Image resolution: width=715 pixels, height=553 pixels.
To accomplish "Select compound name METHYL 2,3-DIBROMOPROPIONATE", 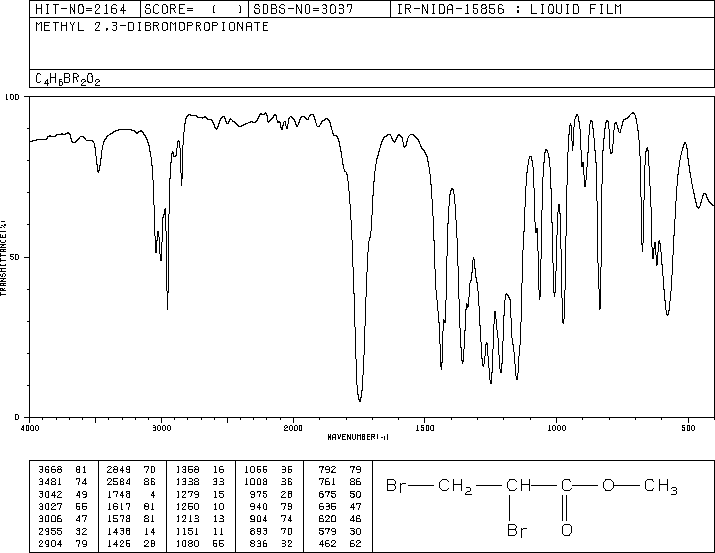I will (x=152, y=26).
